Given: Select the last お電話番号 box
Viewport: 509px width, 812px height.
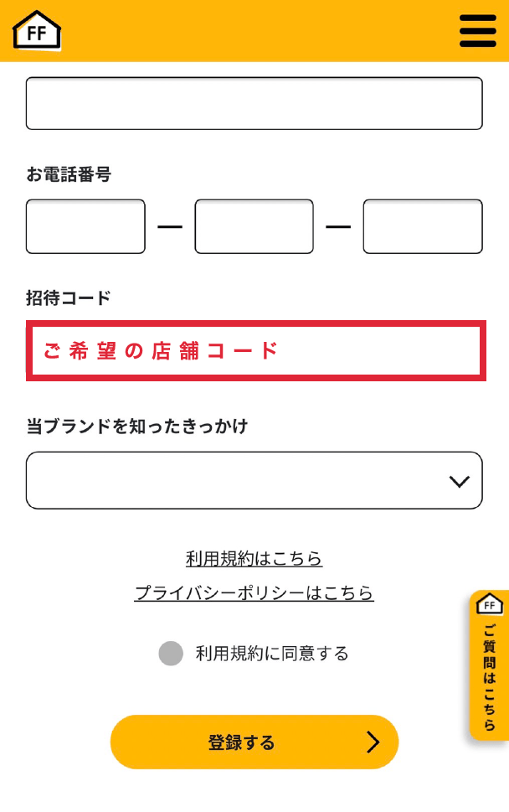Looking at the screenshot, I should tap(423, 226).
